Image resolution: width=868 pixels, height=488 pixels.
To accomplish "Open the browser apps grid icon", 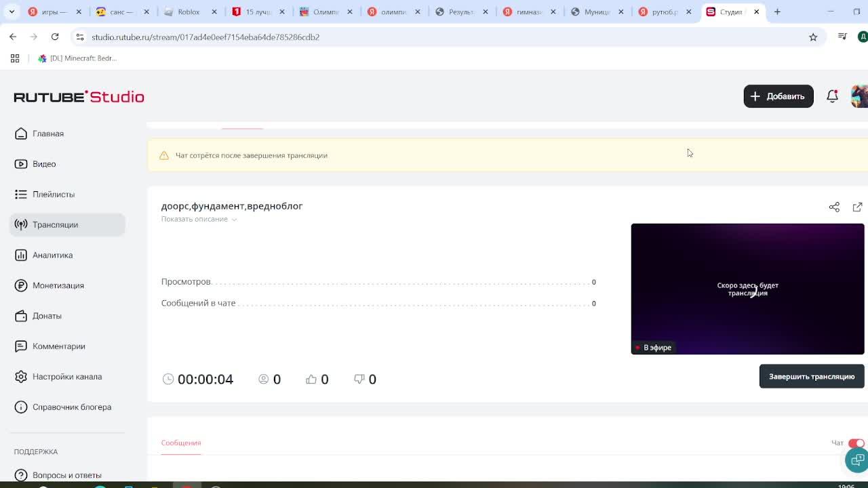I will coord(15,58).
